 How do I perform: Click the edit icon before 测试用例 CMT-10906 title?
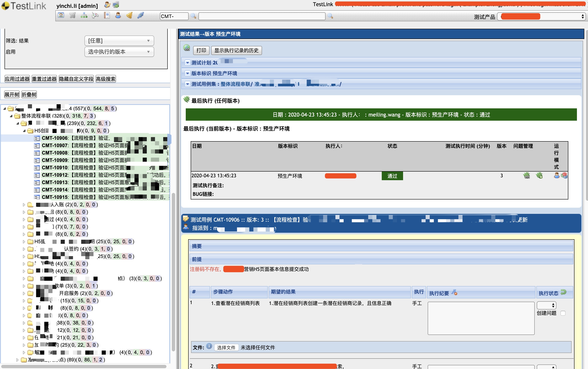(186, 219)
